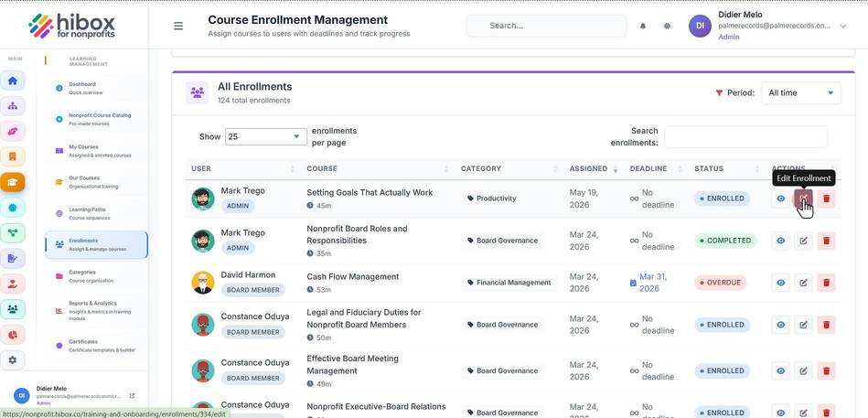Open the organization chart sidebar icon

tap(13, 106)
